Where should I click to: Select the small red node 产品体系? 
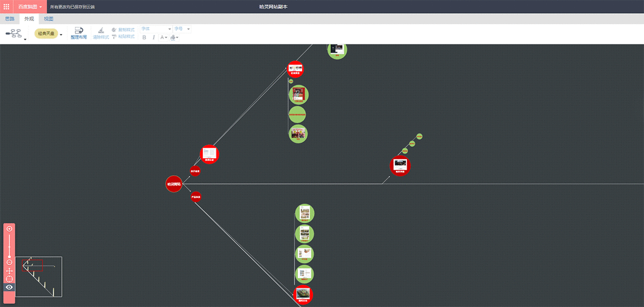pyautogui.click(x=196, y=197)
